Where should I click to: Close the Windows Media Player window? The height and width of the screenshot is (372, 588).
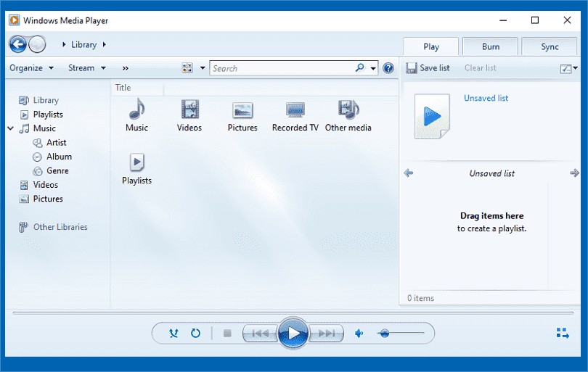[x=567, y=20]
